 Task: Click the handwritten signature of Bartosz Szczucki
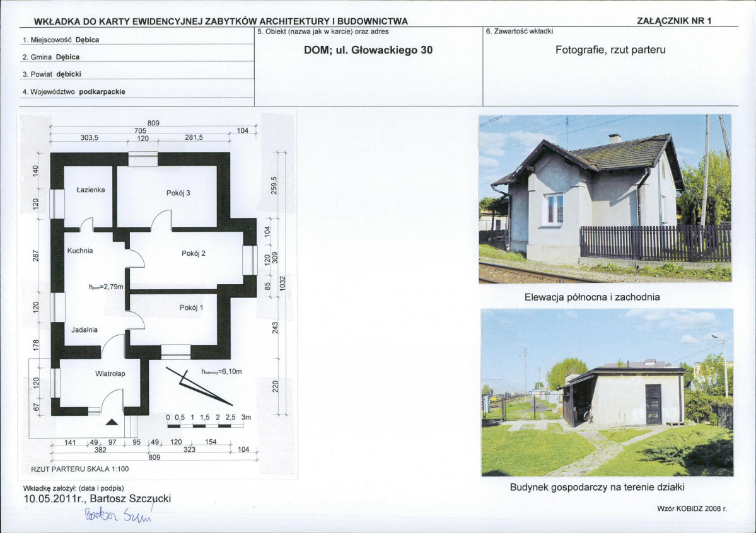point(119,514)
